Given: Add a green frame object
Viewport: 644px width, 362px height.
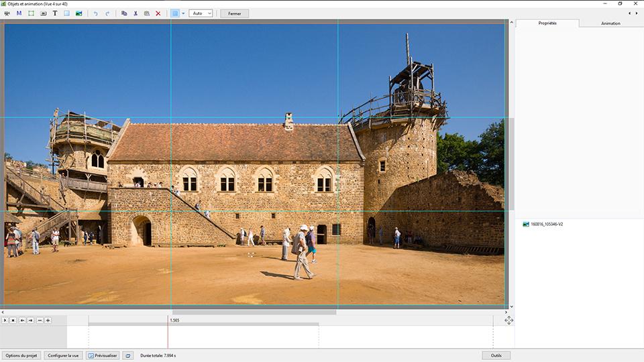Looking at the screenshot, I should (31, 13).
